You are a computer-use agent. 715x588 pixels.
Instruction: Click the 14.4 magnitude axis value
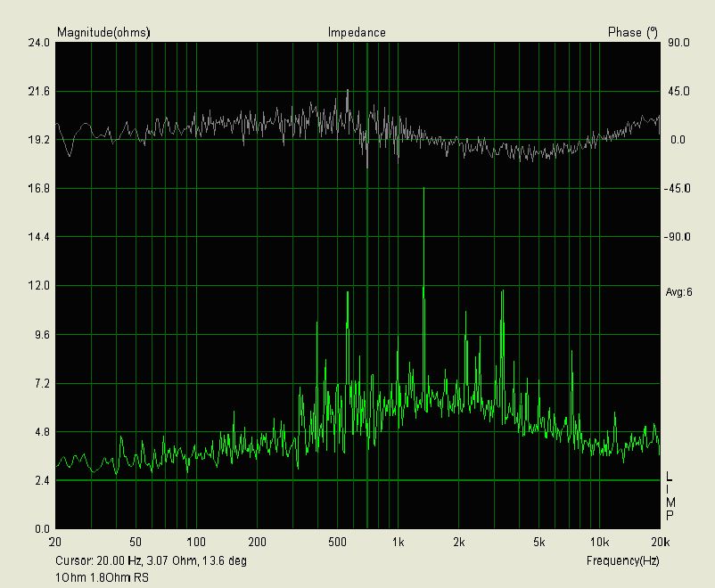(38, 237)
